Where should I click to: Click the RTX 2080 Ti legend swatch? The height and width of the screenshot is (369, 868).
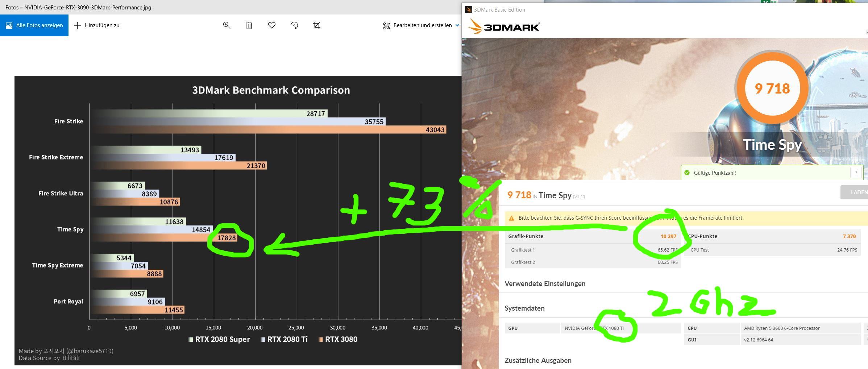(x=263, y=340)
